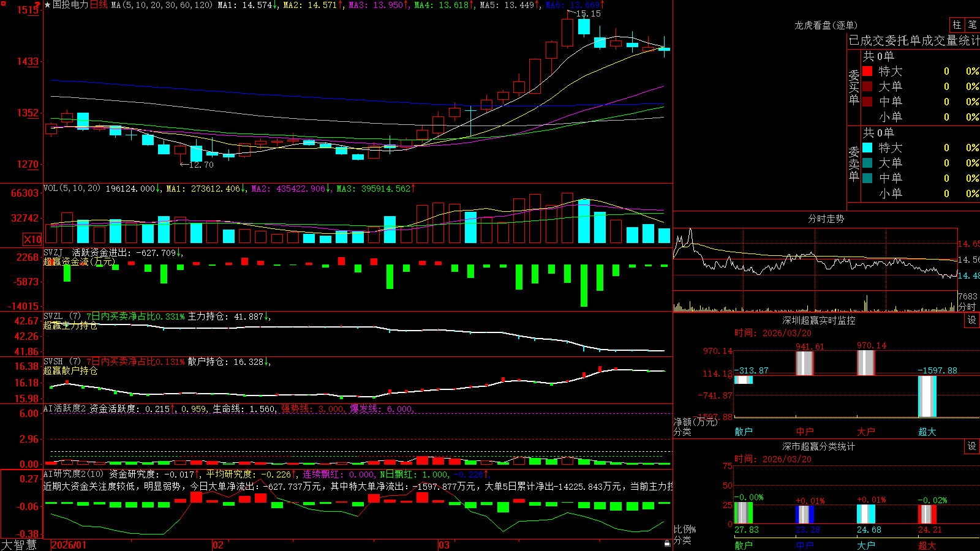This screenshot has width=980, height=551.
Task: Click the 24.68 大户 ratio value
Action: click(869, 530)
